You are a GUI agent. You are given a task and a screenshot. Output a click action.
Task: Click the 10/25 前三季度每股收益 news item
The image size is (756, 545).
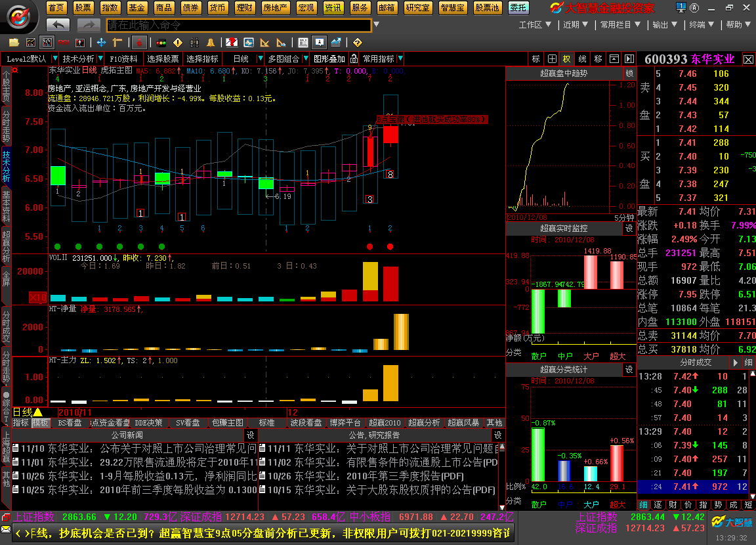pos(135,490)
